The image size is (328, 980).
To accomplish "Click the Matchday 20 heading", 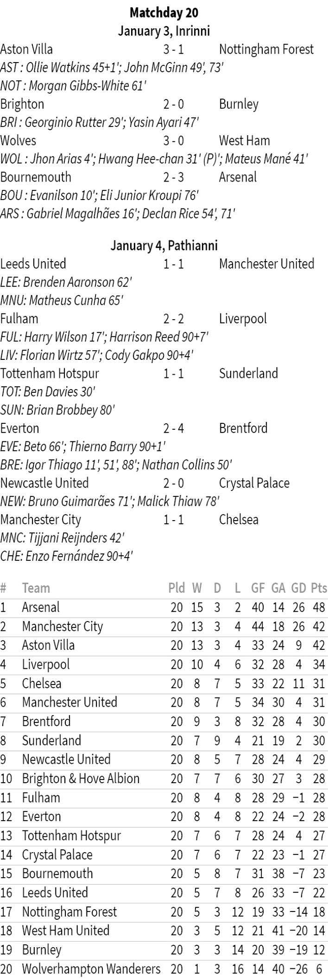I will pos(164,13).
